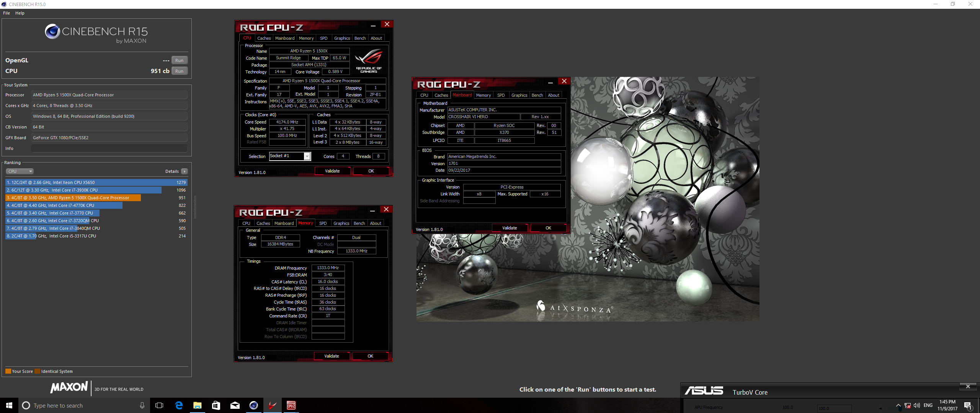Click OK in the Mainboard CPU-Z window
This screenshot has height=413, width=980.
[x=548, y=228]
